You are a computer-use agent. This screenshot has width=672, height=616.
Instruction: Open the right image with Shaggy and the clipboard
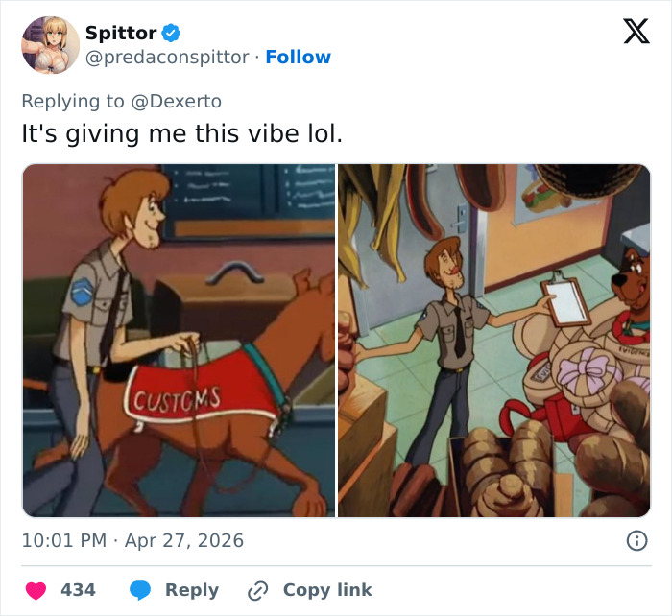coord(493,341)
